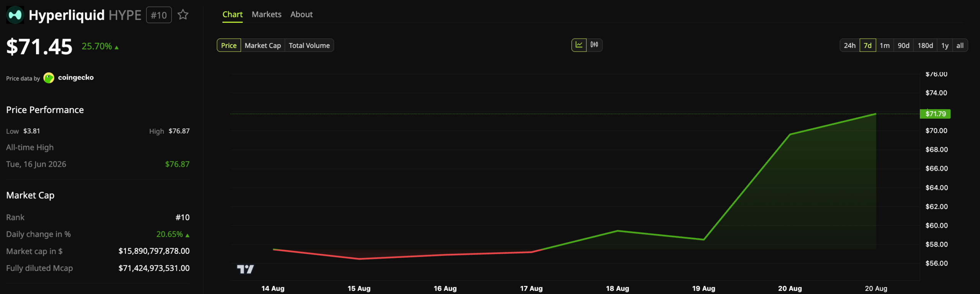Set chart range to 90d
The height and width of the screenshot is (294, 980).
(903, 45)
